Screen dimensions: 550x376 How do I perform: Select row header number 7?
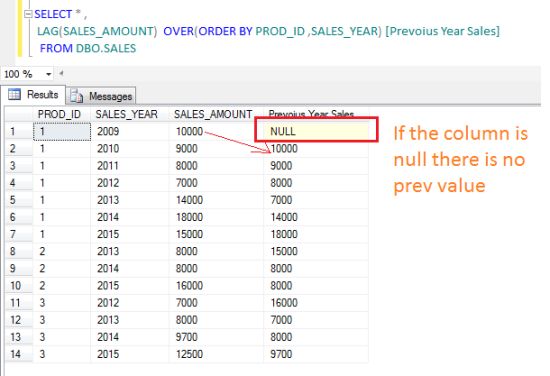(19, 234)
